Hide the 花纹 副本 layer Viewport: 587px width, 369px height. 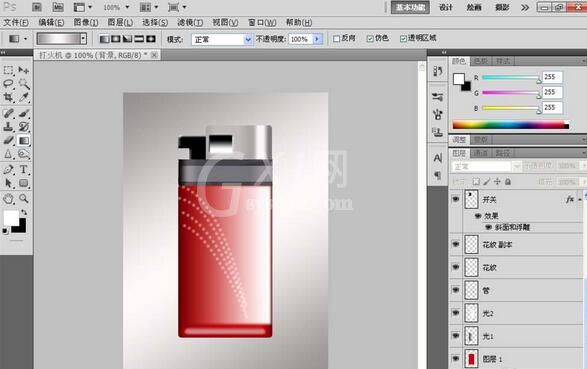click(456, 244)
